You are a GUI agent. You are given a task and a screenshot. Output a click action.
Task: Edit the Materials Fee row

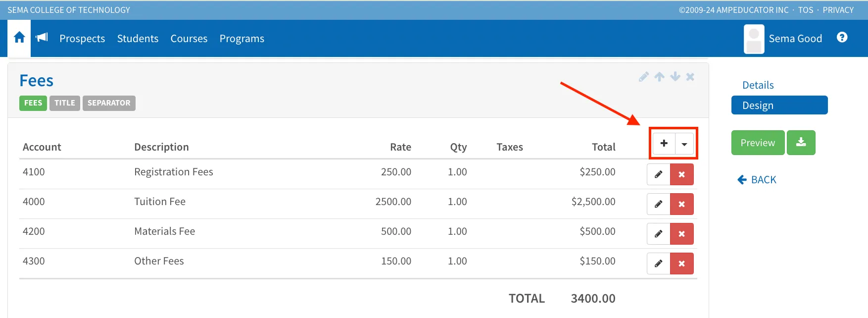click(659, 234)
